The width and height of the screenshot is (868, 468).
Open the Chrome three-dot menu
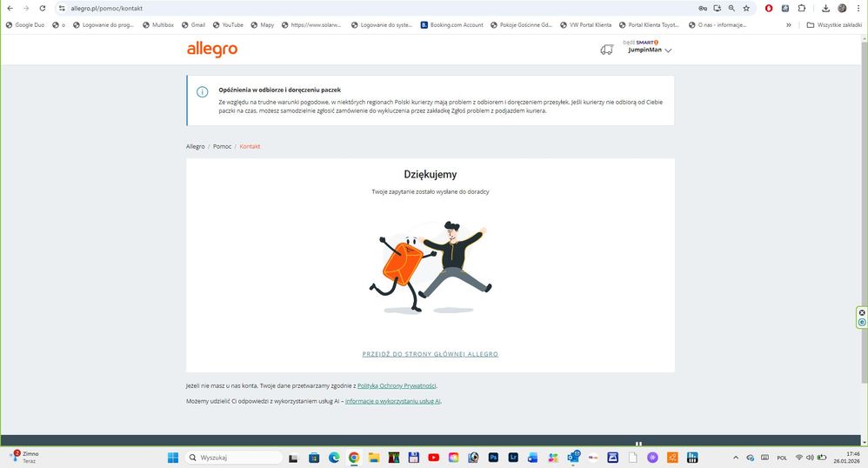coord(858,9)
